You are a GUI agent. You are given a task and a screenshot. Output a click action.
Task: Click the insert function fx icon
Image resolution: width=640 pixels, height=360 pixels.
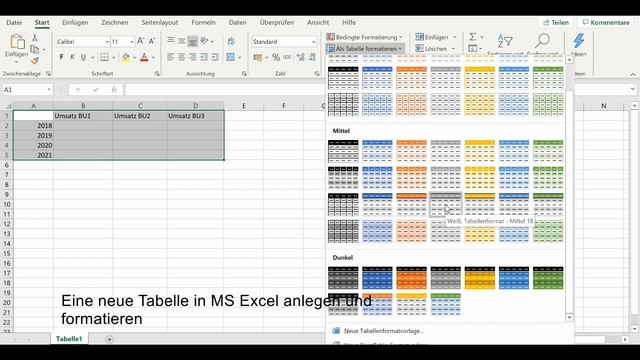[114, 89]
